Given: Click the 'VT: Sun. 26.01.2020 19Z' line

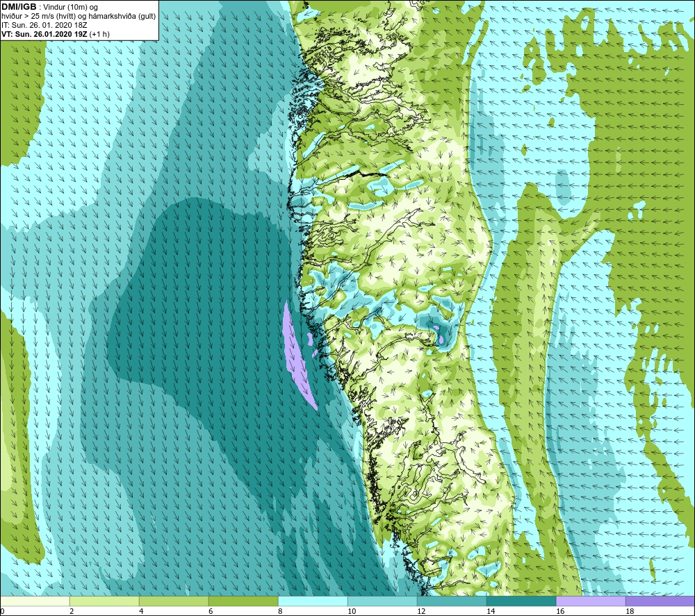Looking at the screenshot, I should click(x=44, y=34).
